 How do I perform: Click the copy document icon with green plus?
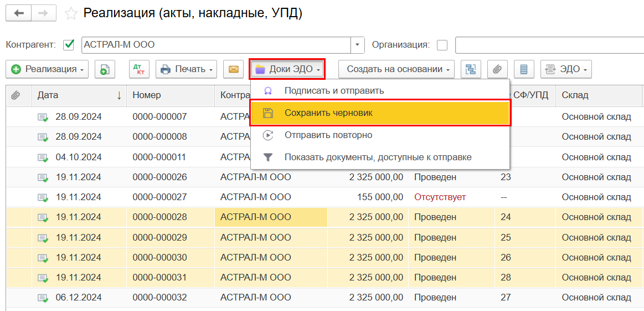coord(105,69)
